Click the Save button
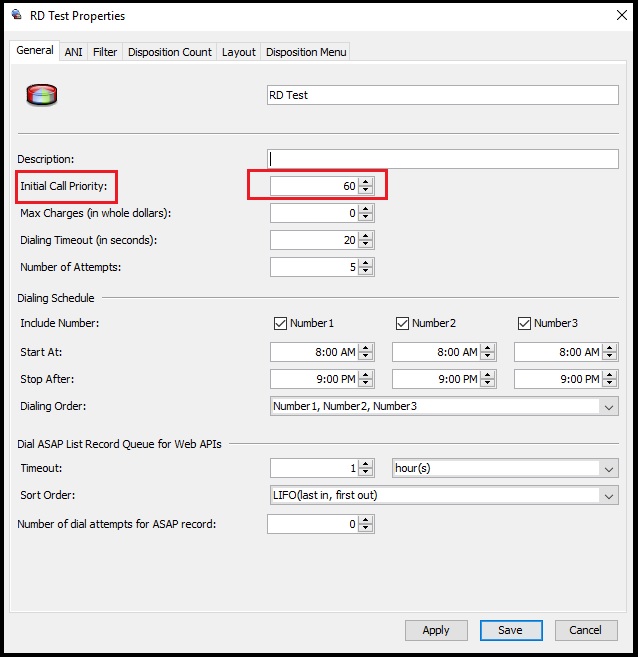Image resolution: width=638 pixels, height=657 pixels. pyautogui.click(x=511, y=630)
